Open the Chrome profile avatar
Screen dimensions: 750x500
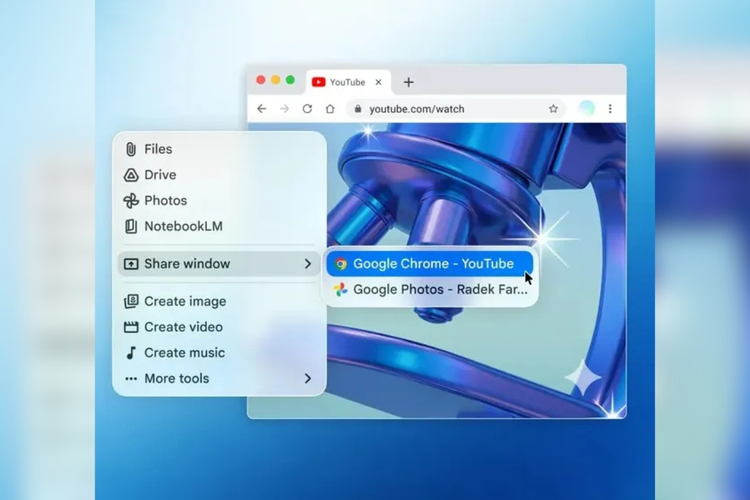pyautogui.click(x=587, y=109)
